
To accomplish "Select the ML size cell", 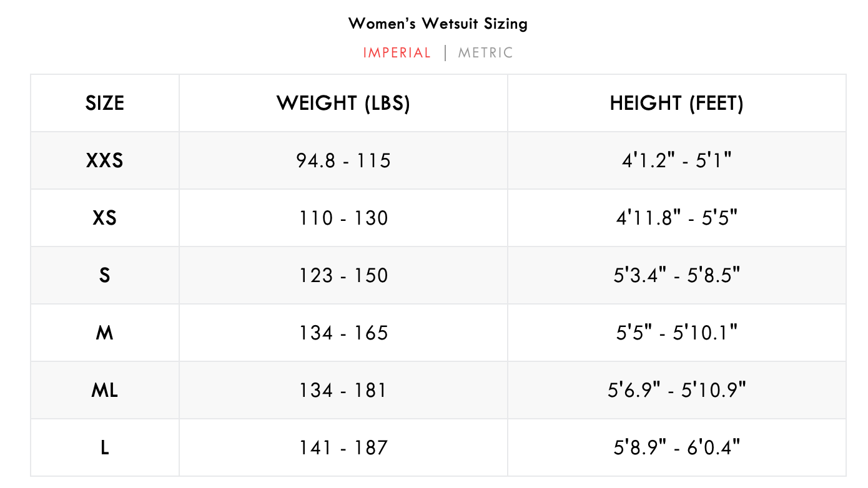I will click(x=105, y=390).
